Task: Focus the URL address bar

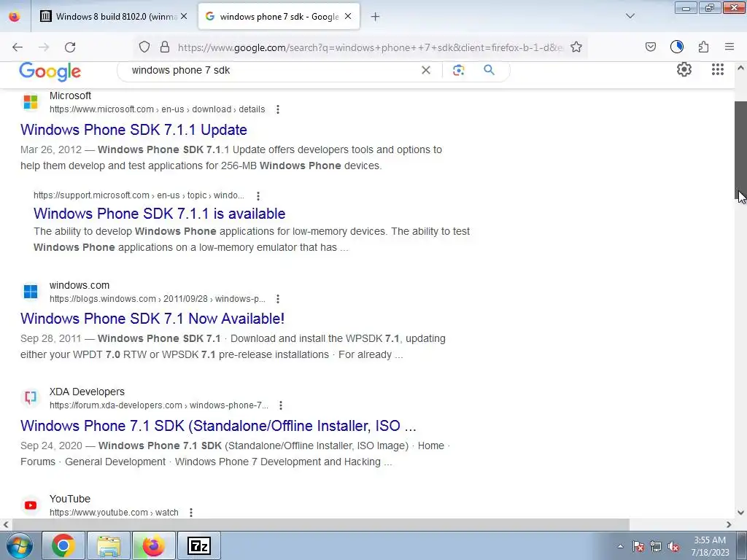Action: pyautogui.click(x=369, y=47)
